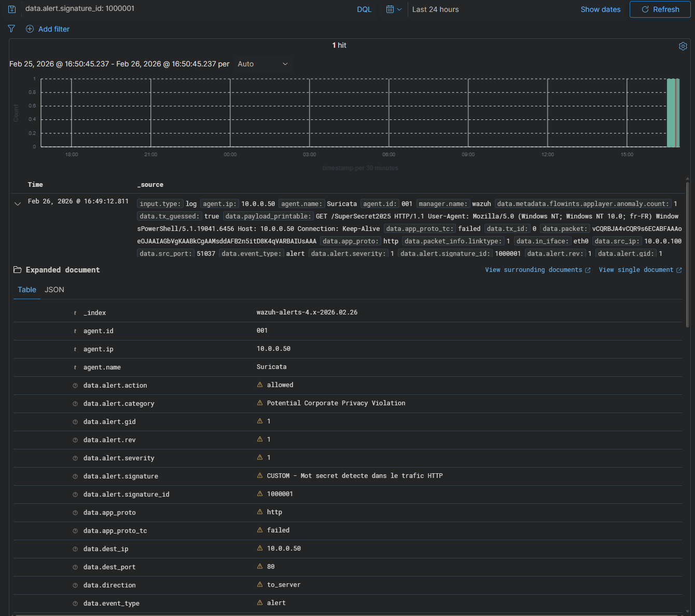Screen dimensions: 695x616
Task: Click the folder icon by Expanded document
Action: click(18, 270)
